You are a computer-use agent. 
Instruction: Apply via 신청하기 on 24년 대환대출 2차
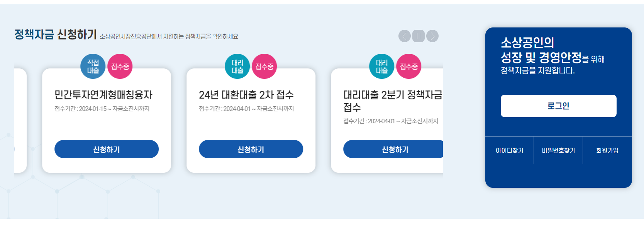251,149
